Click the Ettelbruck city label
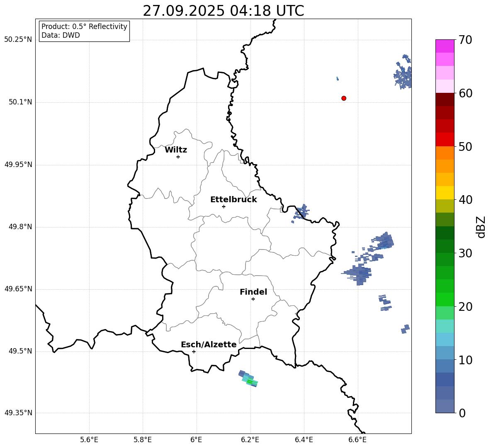Viewport: 491px width, 448px height. 233,200
